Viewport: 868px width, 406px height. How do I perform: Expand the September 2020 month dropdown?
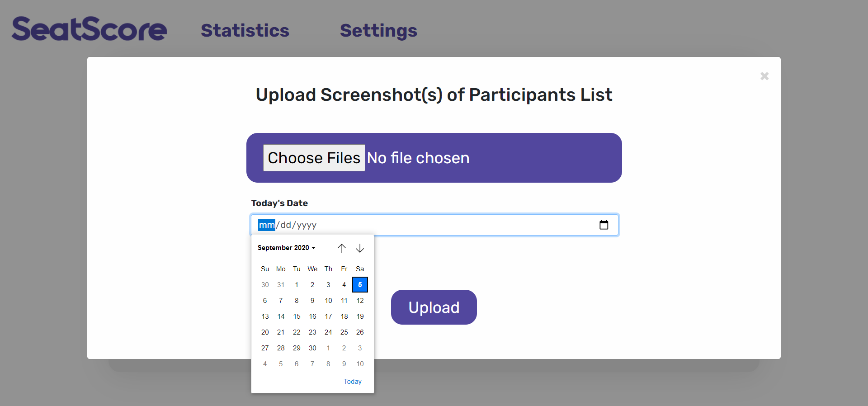click(x=287, y=248)
